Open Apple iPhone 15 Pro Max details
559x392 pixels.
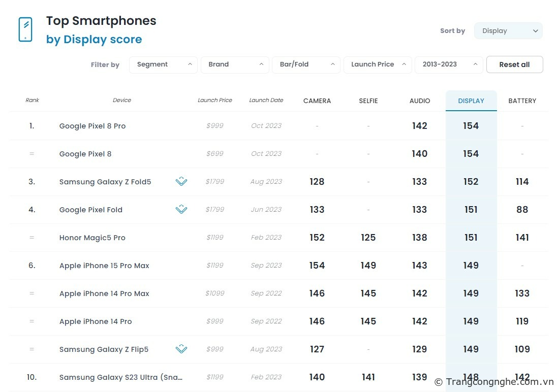(x=104, y=266)
